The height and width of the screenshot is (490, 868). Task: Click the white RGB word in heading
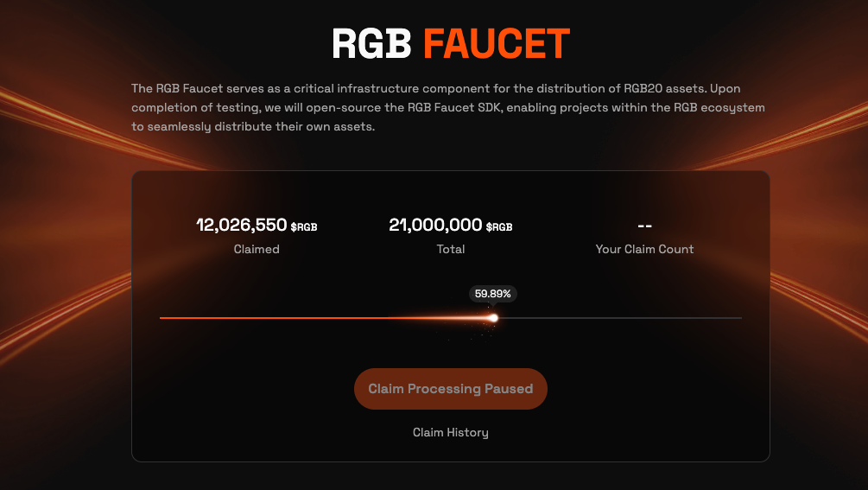tap(371, 43)
